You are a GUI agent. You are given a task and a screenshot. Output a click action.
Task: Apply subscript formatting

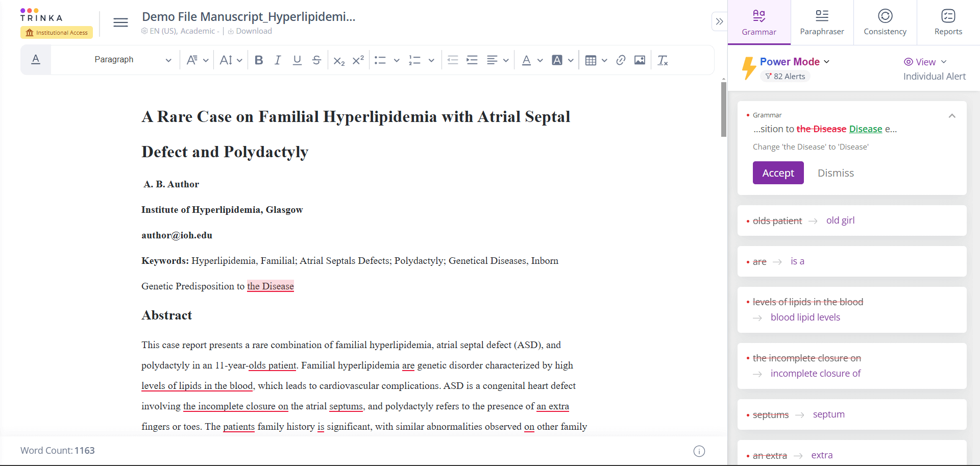[339, 60]
